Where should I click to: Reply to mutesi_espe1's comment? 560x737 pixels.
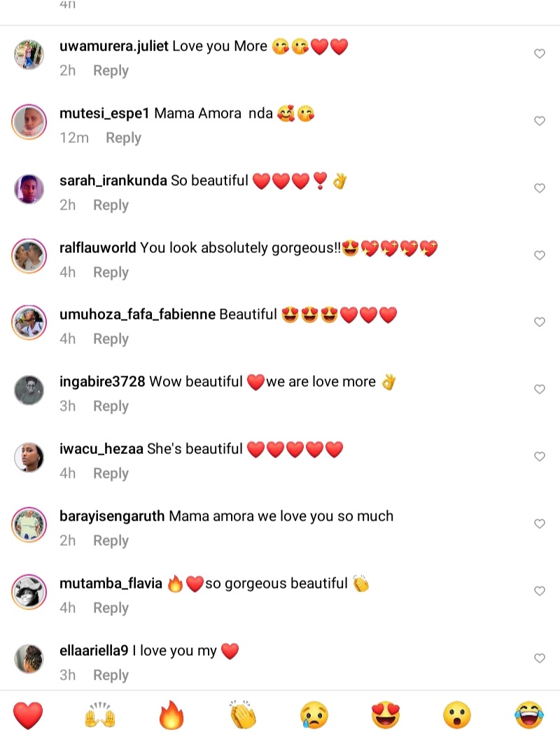[x=123, y=138]
